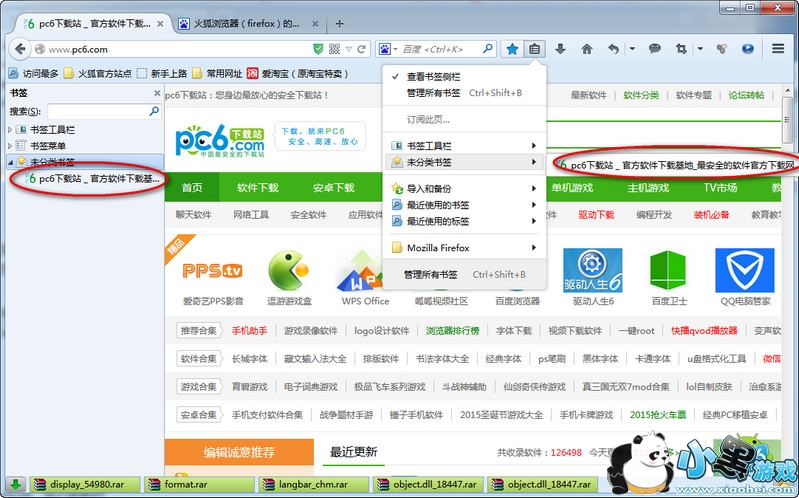Open a new tab with plus button

pos(339,22)
